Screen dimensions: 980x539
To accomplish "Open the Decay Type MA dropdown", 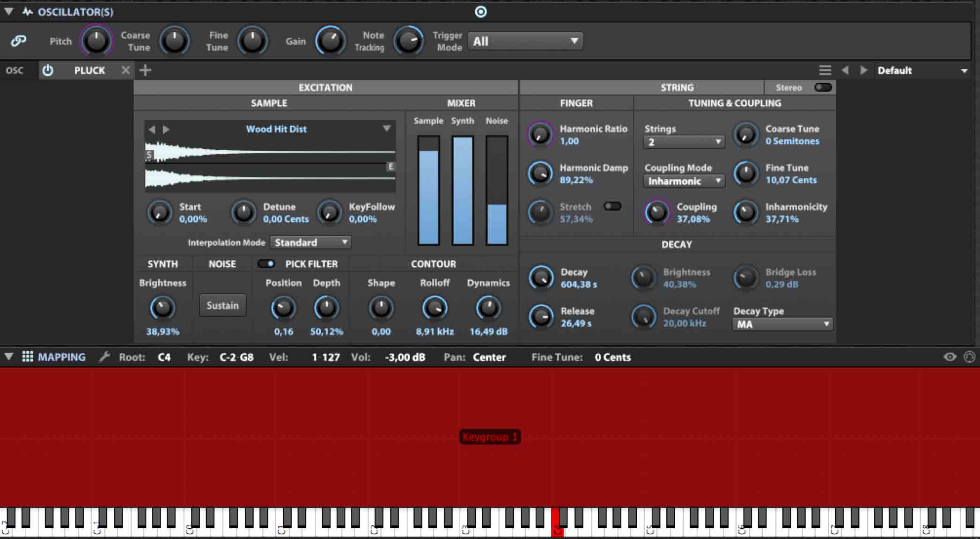I will point(782,324).
